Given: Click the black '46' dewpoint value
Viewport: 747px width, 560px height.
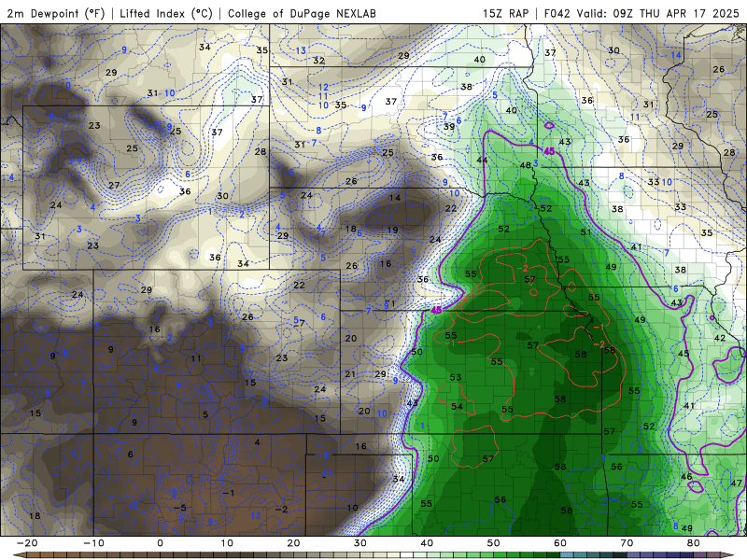Looking at the screenshot, I should coord(686,476).
